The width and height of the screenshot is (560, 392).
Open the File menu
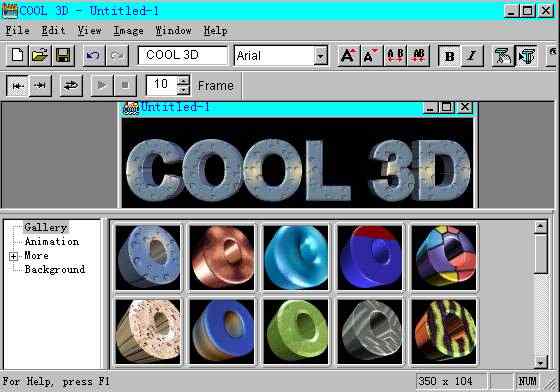[x=18, y=31]
